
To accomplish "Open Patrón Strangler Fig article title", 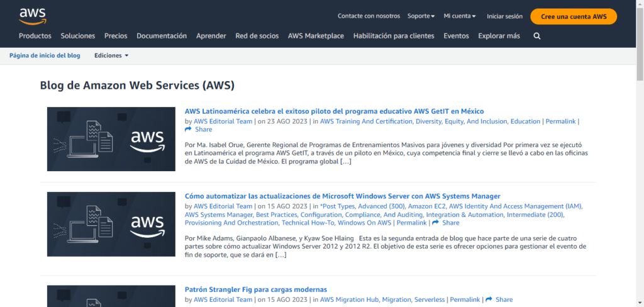I will [256, 289].
